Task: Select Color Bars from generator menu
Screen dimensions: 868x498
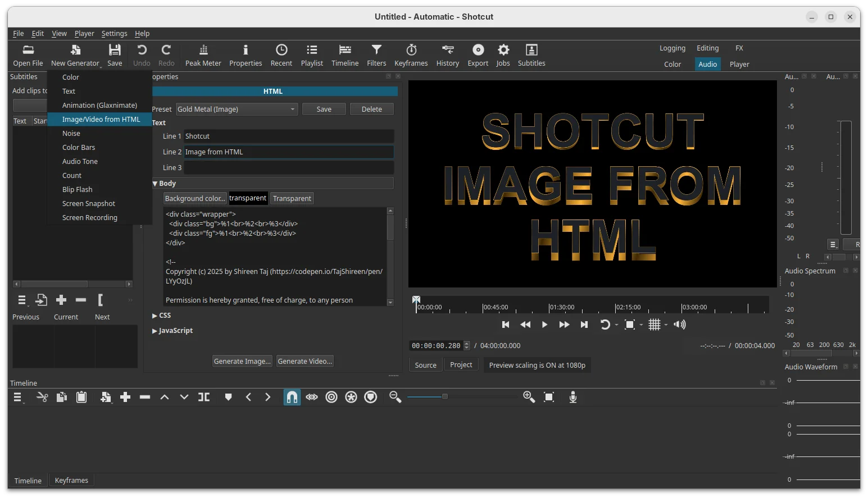Action: coord(79,148)
